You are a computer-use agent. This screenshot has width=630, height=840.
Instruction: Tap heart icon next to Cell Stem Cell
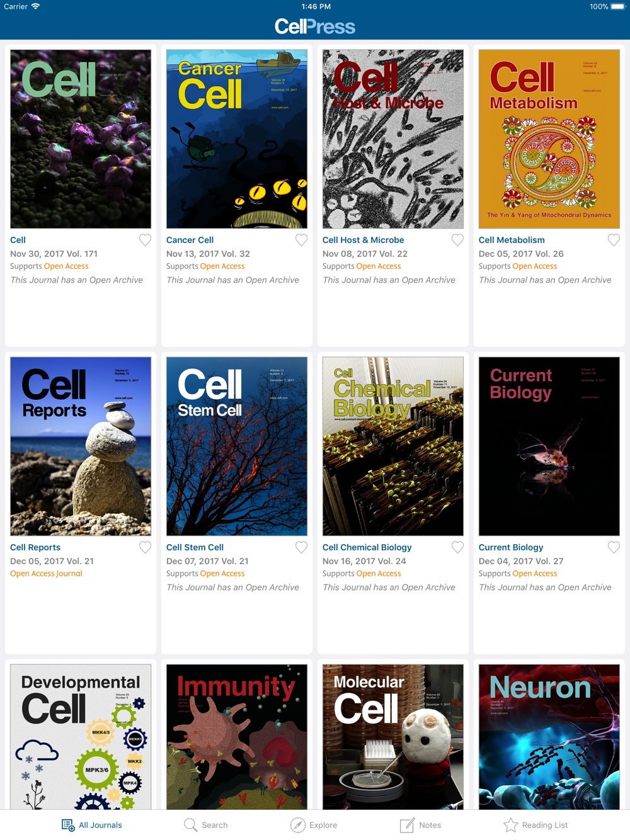coord(301,547)
